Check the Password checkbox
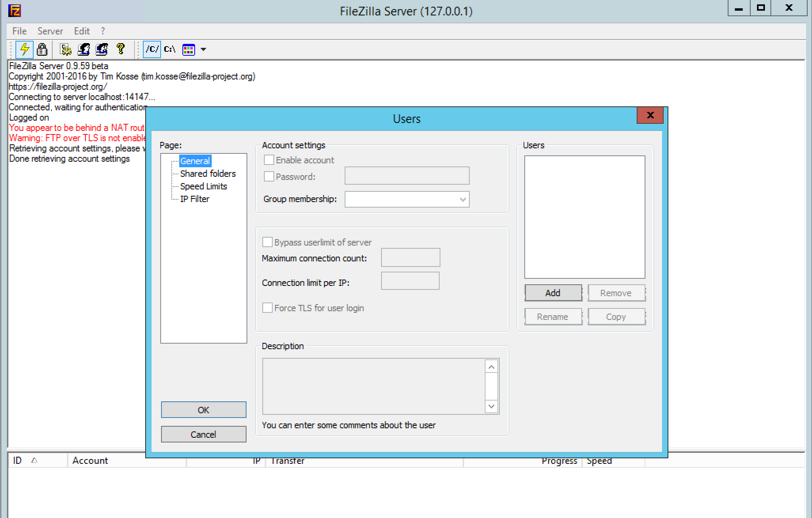The height and width of the screenshot is (518, 812). coord(269,176)
